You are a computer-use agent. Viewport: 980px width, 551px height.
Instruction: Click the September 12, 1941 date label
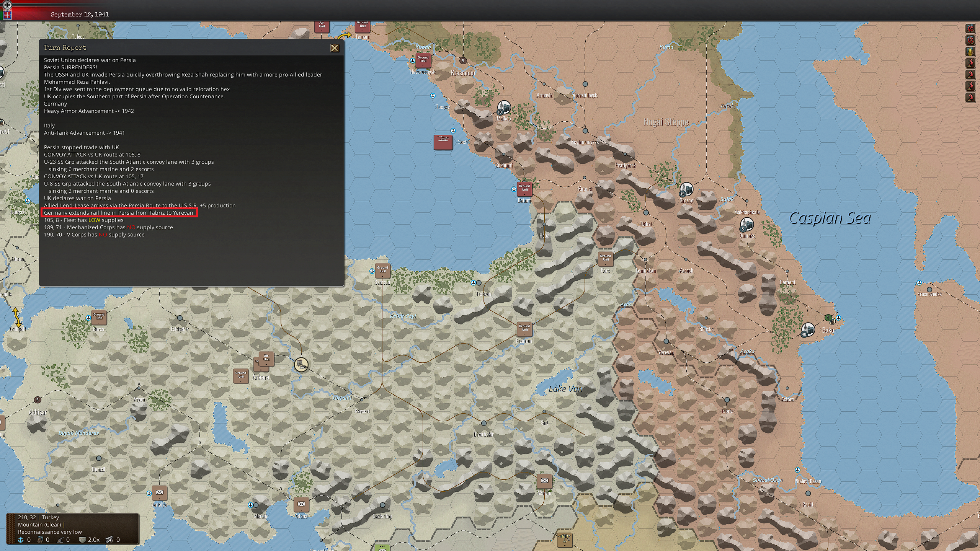pos(80,15)
